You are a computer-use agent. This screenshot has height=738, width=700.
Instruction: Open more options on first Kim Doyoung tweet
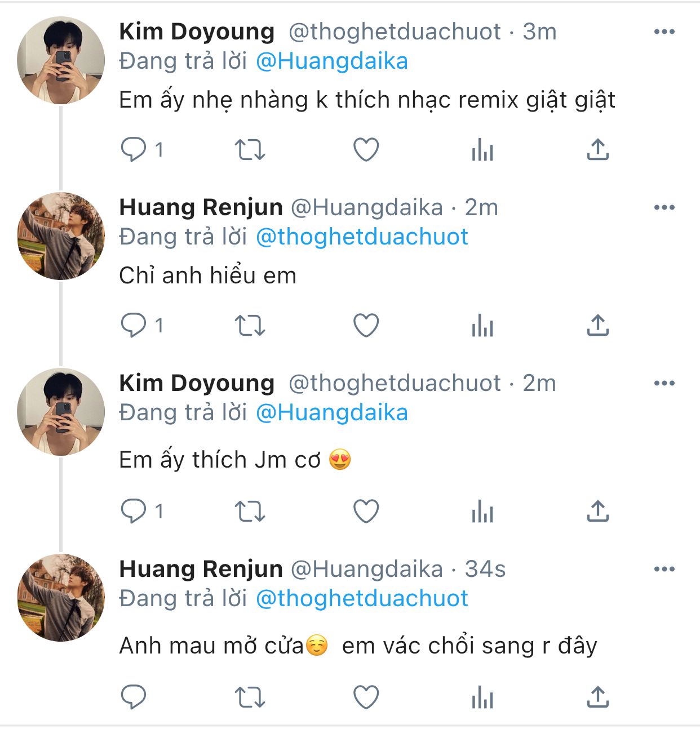(x=664, y=32)
